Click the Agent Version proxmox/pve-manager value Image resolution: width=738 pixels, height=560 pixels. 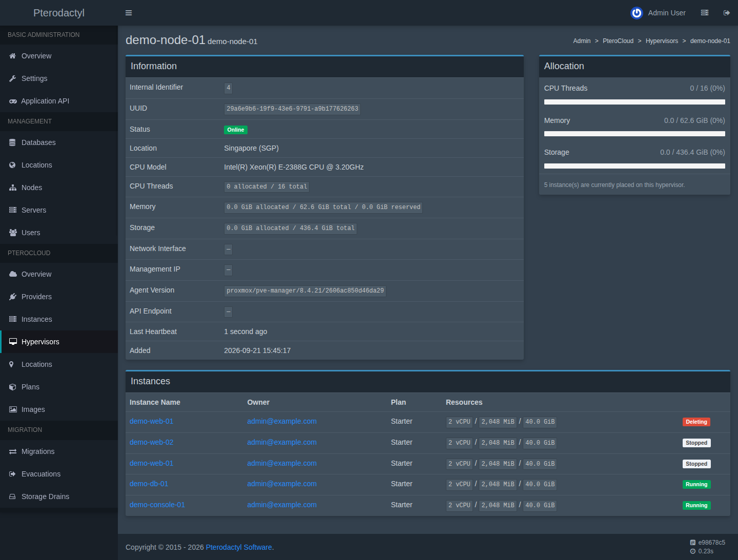(x=305, y=291)
